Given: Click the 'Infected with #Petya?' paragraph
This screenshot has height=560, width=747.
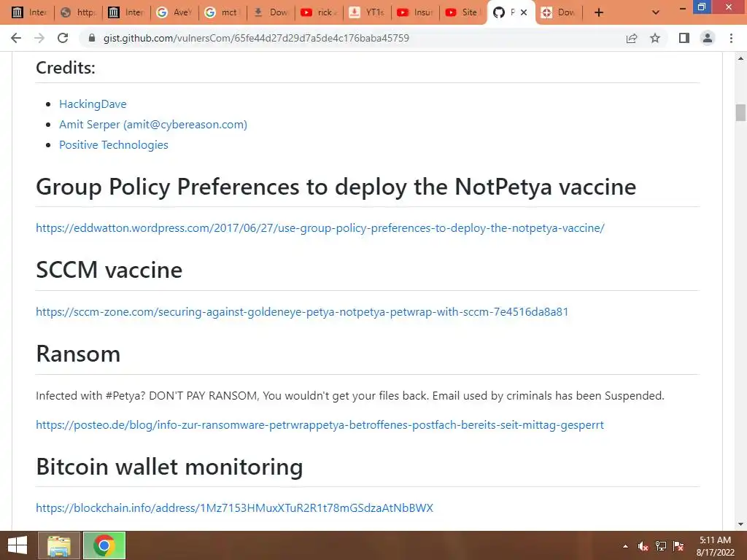Looking at the screenshot, I should [x=349, y=396].
